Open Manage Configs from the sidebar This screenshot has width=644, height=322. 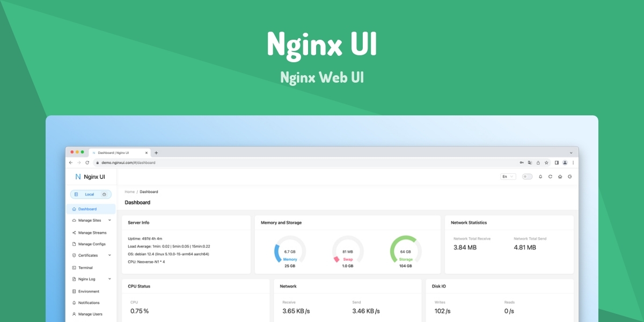(x=90, y=244)
